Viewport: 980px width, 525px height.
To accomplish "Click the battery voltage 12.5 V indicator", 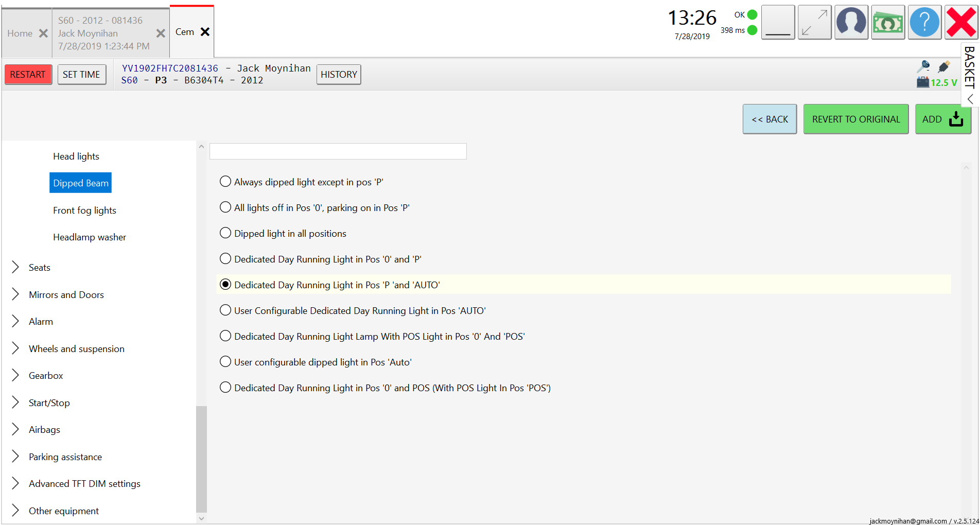I will 937,82.
